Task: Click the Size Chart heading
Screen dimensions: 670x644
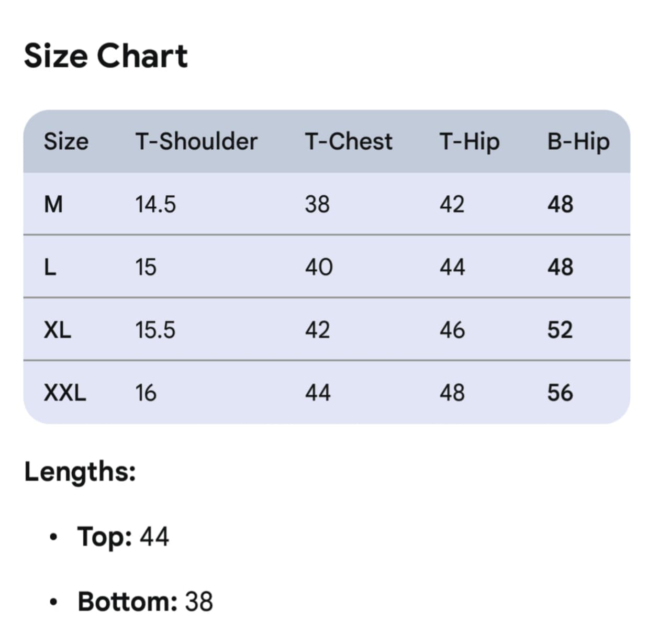Action: (x=106, y=56)
